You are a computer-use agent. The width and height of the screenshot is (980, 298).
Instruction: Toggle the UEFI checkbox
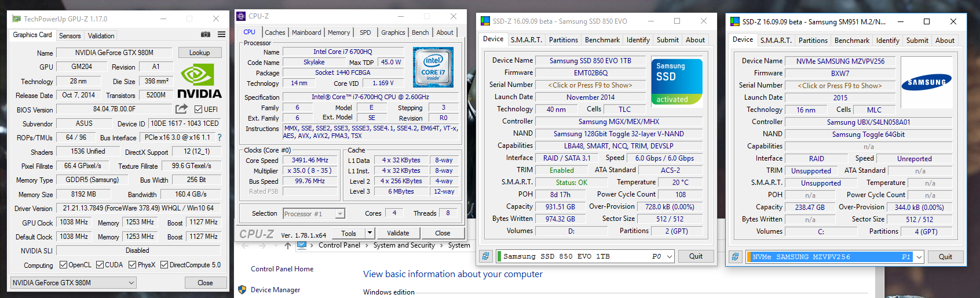198,110
